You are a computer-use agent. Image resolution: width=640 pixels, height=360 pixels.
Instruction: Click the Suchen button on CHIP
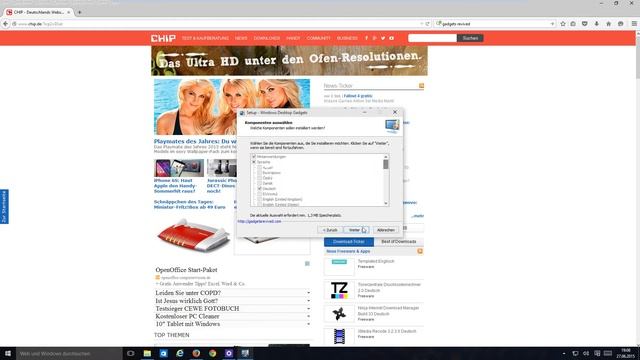(x=470, y=38)
